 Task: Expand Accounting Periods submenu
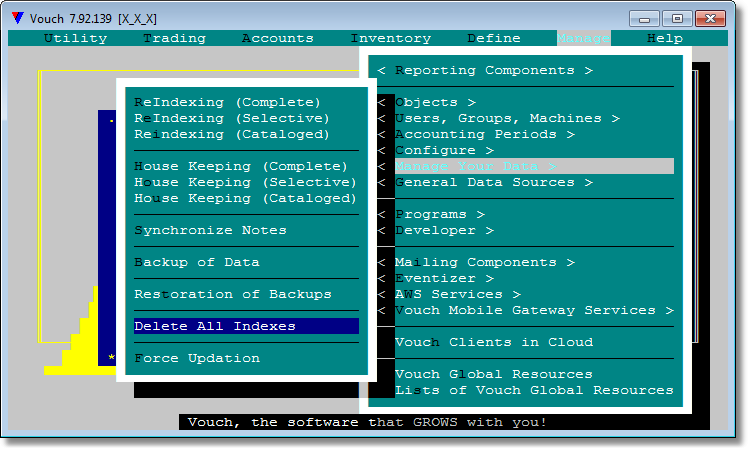(x=476, y=135)
